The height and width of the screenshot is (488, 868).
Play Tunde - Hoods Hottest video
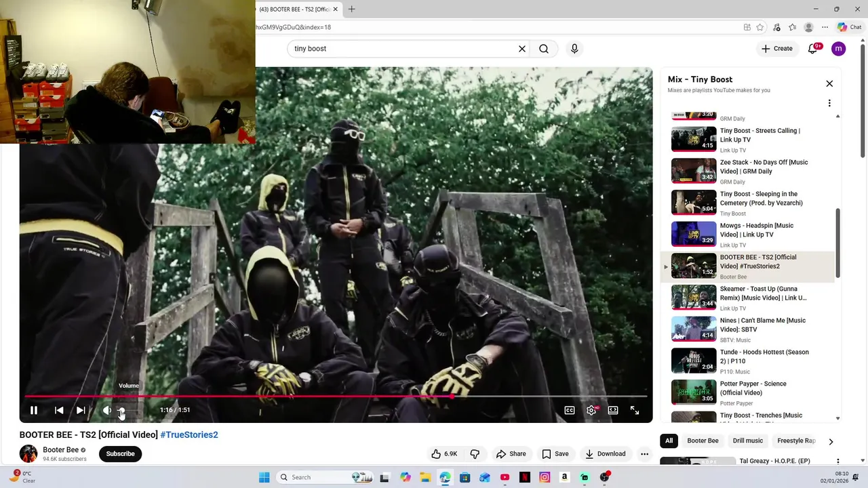pos(748,361)
